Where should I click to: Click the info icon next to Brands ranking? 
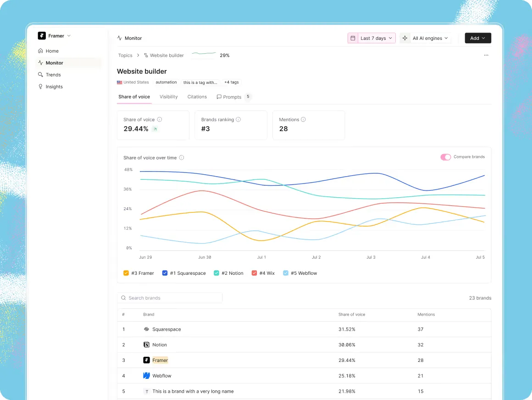[x=238, y=119]
